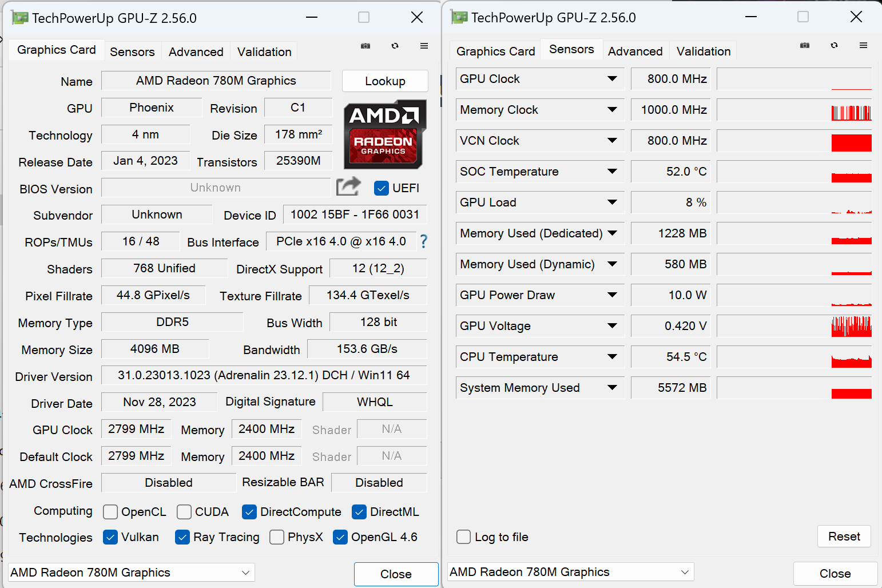This screenshot has height=588, width=882.
Task: Click the Name field showing AMD Radeon 780M Graphics
Action: coord(216,81)
